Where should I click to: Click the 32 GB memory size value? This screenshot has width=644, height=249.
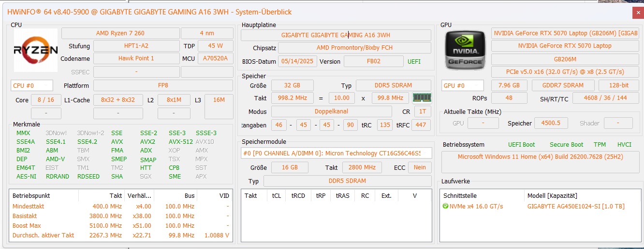click(x=292, y=85)
